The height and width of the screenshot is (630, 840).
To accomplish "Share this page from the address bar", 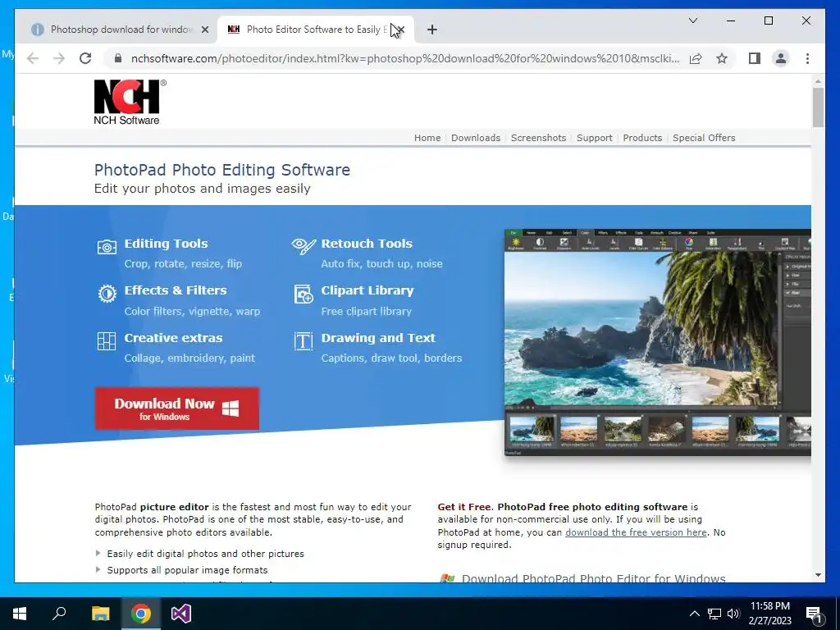I will pos(696,58).
